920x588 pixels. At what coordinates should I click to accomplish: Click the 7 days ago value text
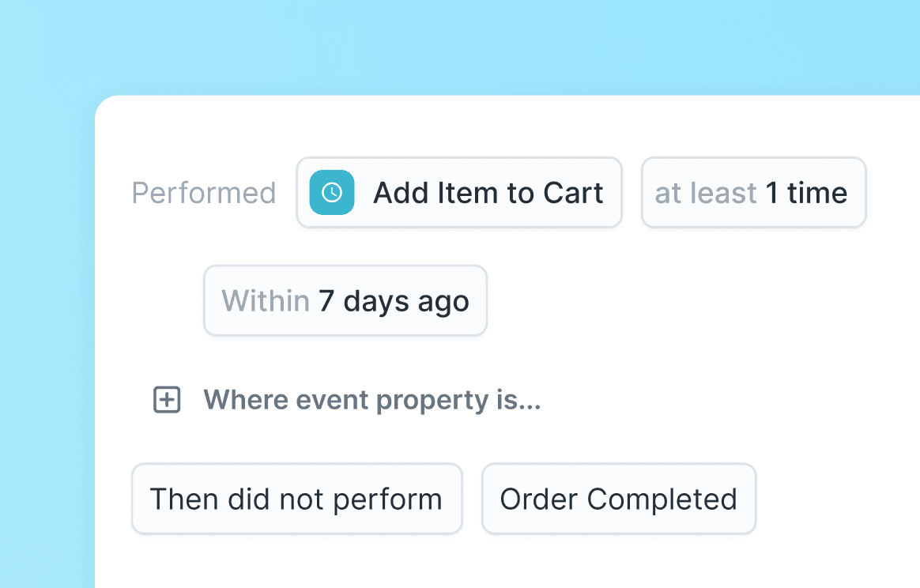pos(394,301)
